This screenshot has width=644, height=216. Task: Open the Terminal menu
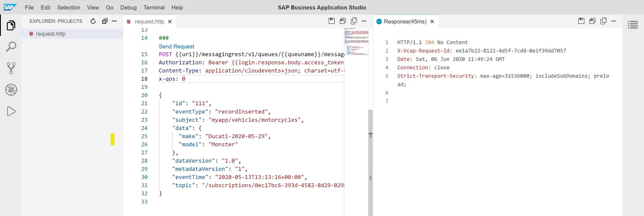coord(154,8)
